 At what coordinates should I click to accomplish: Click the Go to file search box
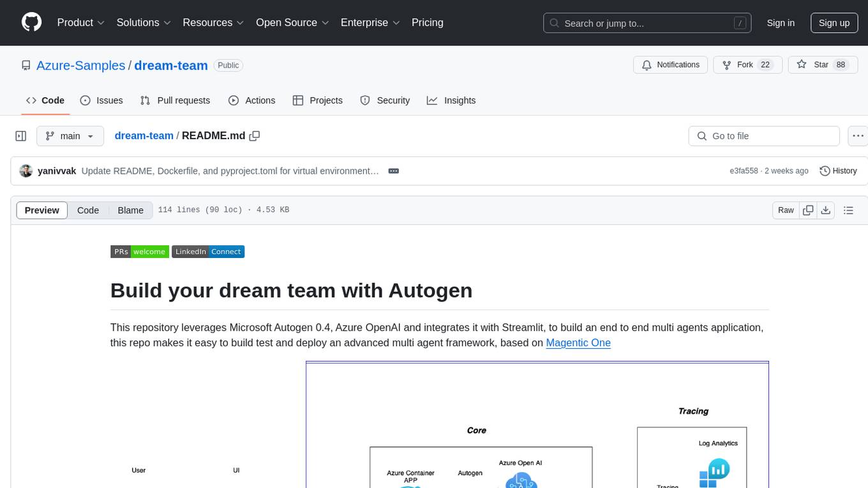point(764,136)
